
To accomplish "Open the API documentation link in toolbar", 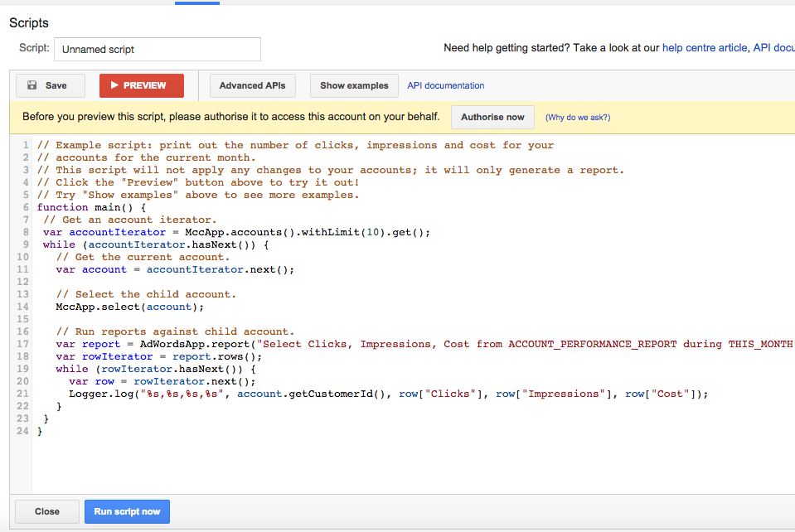I will [x=446, y=85].
